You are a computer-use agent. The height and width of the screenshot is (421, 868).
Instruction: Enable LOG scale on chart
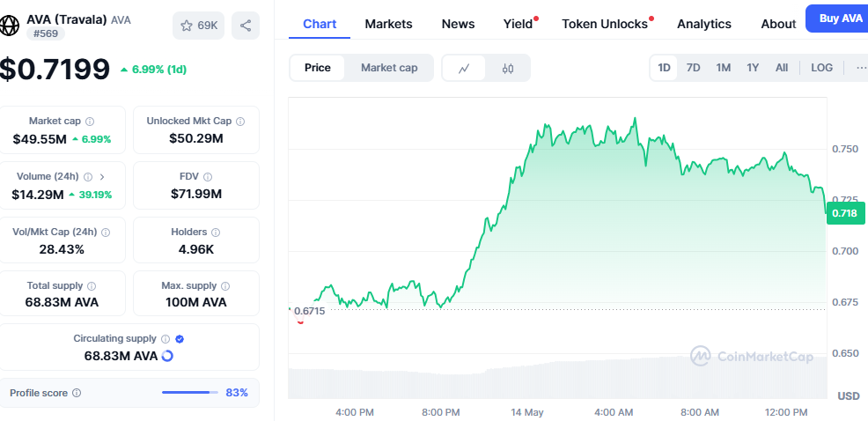pos(821,68)
